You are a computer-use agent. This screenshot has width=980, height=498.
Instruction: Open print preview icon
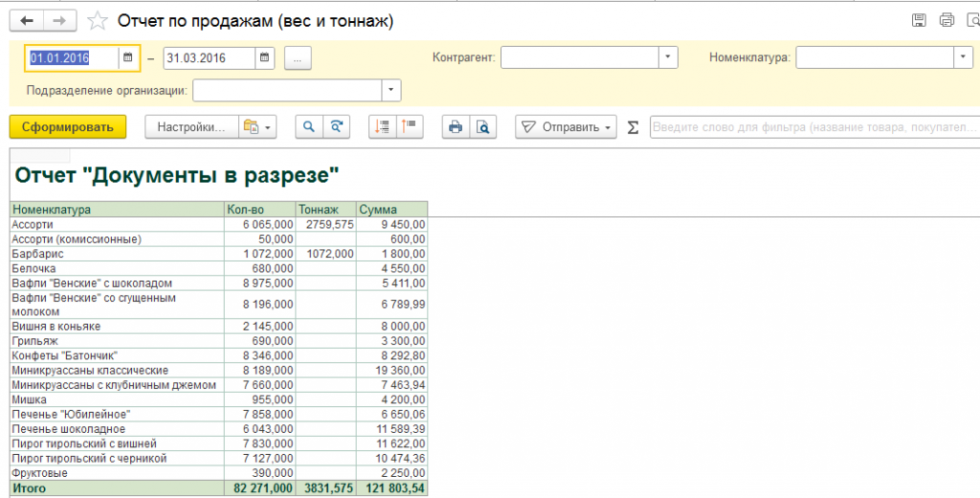click(483, 127)
